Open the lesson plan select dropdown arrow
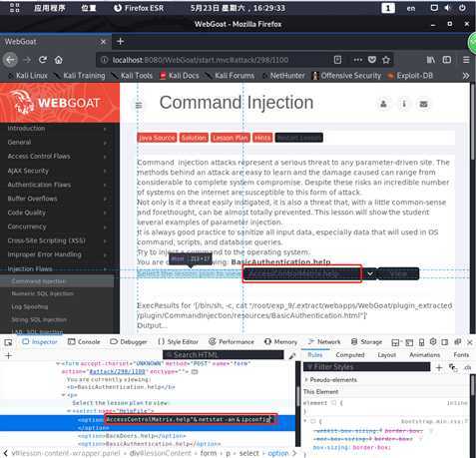The image size is (476, 458). (x=370, y=273)
